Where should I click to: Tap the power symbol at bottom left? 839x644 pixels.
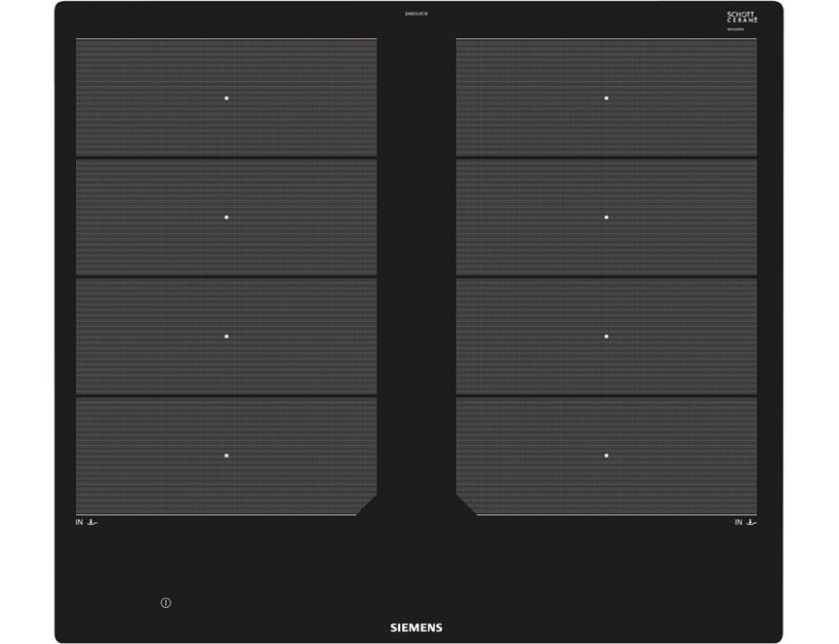pos(166,603)
